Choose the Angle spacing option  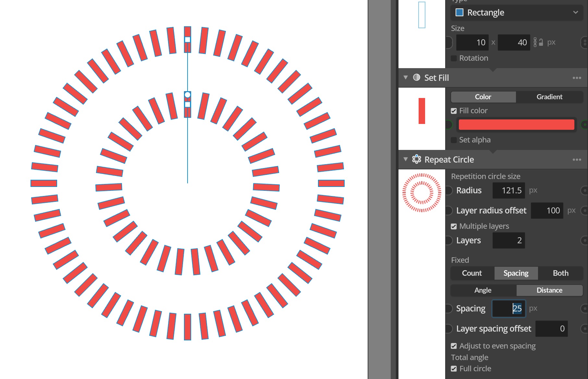(483, 290)
